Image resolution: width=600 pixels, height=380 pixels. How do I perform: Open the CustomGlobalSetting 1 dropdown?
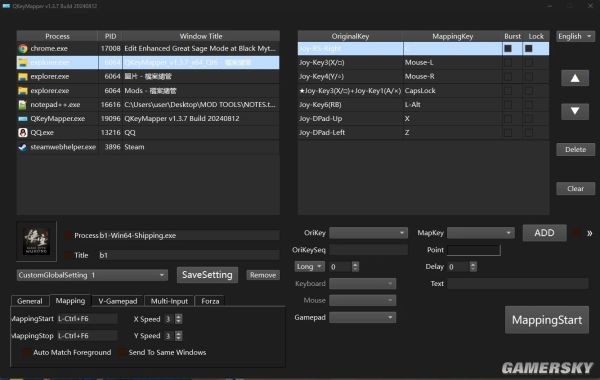click(x=92, y=275)
